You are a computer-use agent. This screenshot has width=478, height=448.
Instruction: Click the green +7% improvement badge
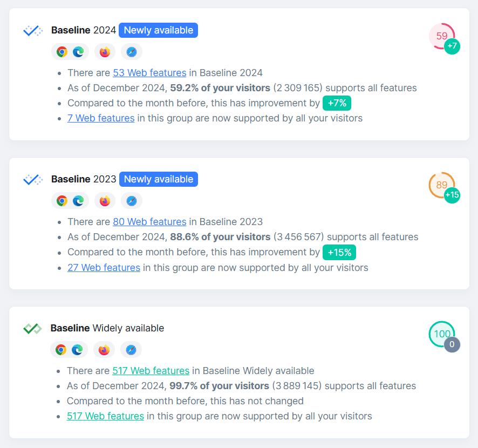click(x=337, y=103)
